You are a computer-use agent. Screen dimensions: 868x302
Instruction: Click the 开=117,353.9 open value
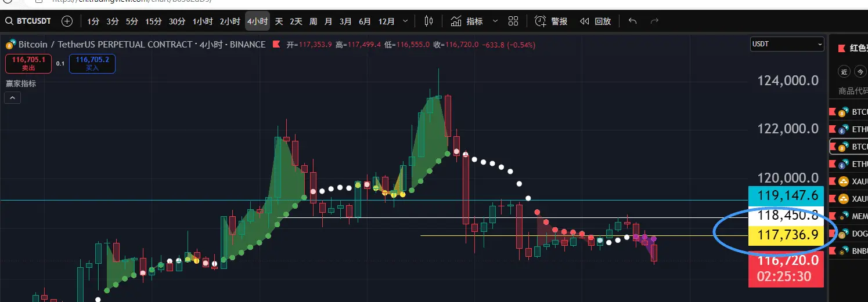point(309,45)
